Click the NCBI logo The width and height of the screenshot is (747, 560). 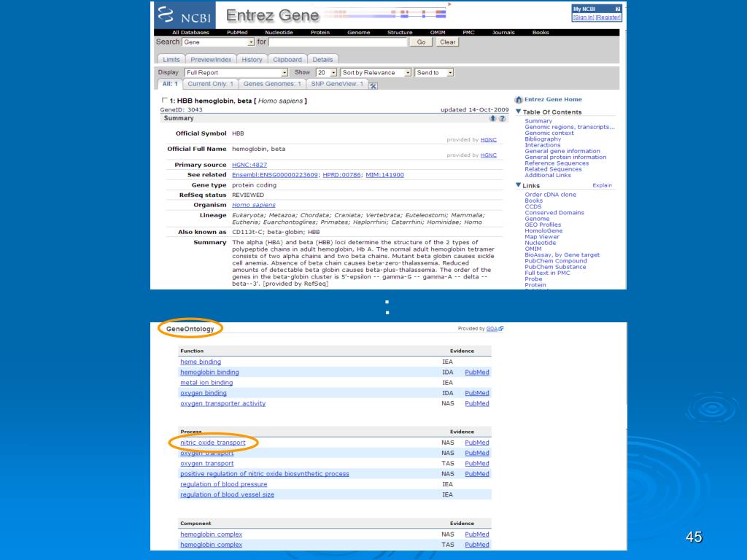(x=185, y=15)
